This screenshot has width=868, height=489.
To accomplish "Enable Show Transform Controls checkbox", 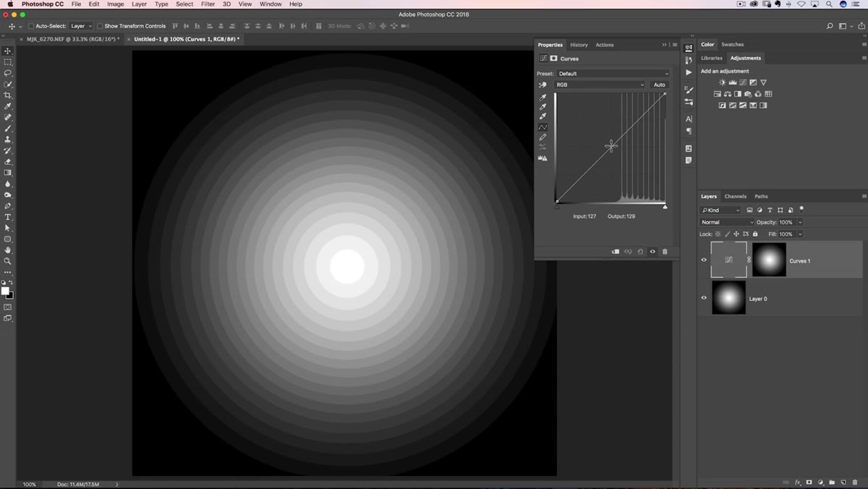I will point(100,26).
